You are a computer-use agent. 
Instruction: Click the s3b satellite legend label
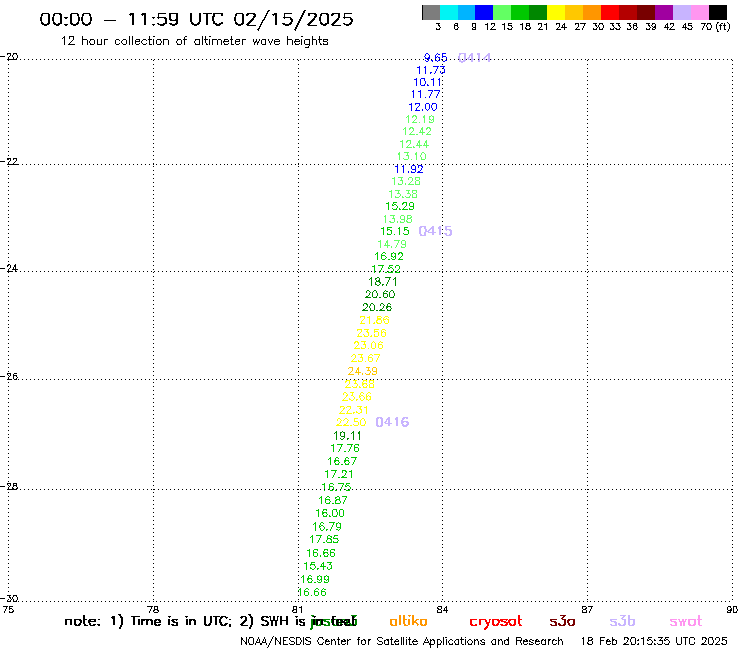point(622,621)
